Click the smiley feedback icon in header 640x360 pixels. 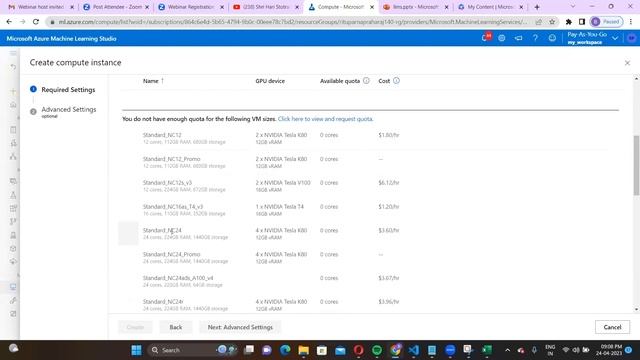[552, 38]
